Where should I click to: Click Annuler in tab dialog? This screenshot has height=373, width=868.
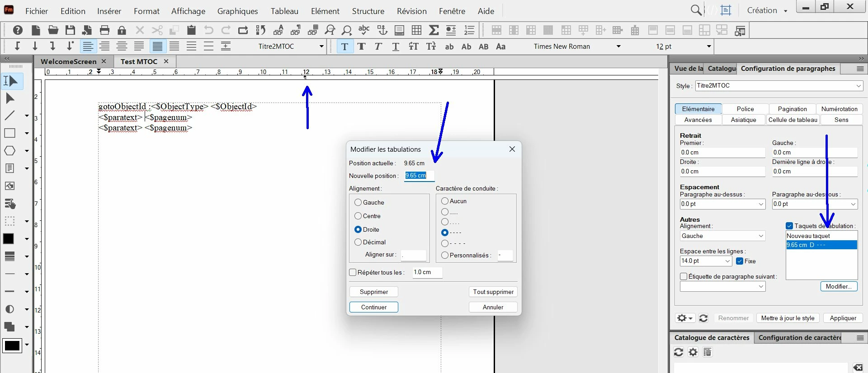tap(493, 307)
